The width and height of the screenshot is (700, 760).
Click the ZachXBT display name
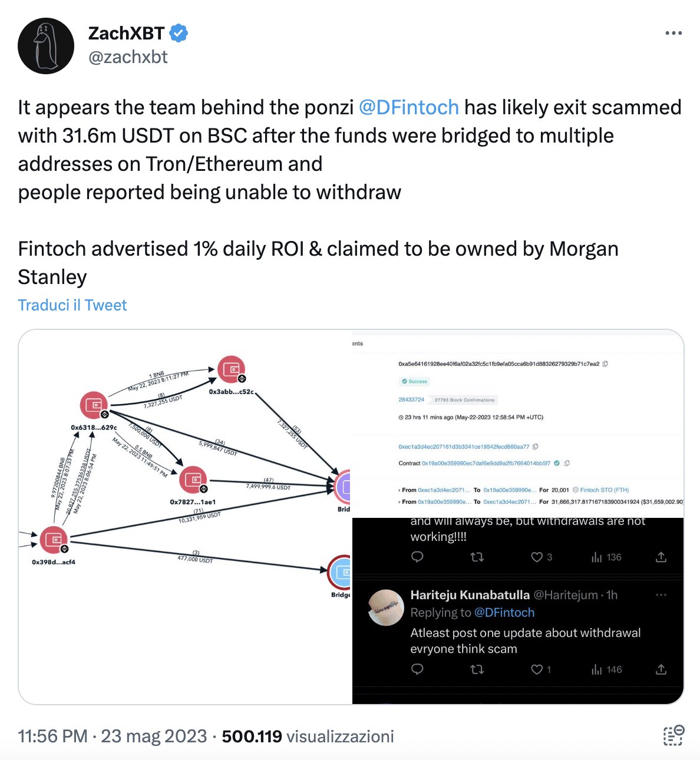[x=127, y=33]
